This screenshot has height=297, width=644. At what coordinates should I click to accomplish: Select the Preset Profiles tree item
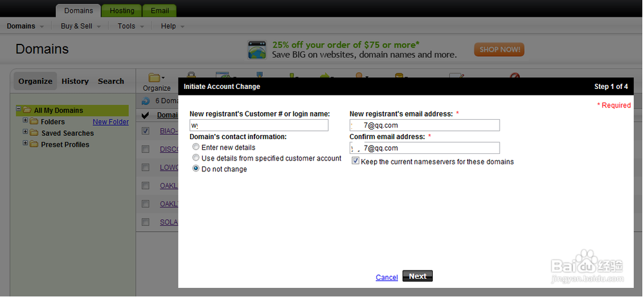pos(65,144)
